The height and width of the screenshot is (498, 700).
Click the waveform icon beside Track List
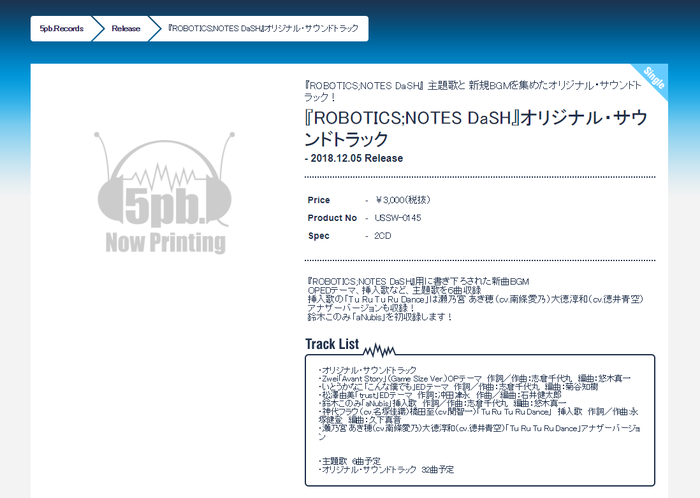tap(381, 348)
